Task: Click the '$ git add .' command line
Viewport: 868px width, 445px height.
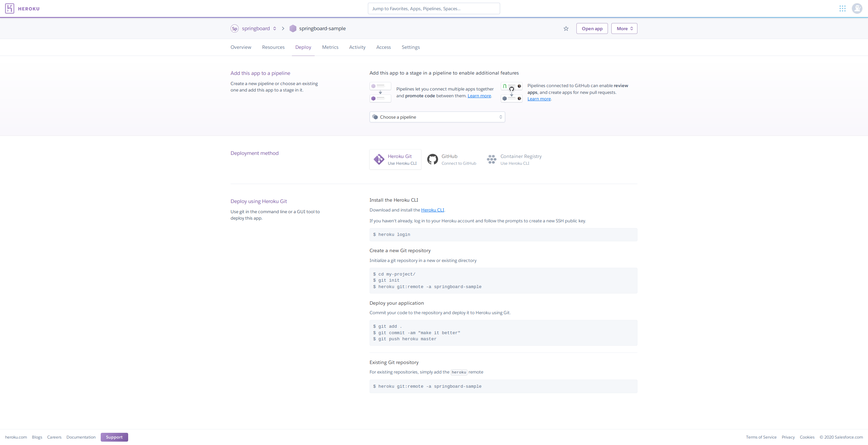Action: click(x=388, y=326)
